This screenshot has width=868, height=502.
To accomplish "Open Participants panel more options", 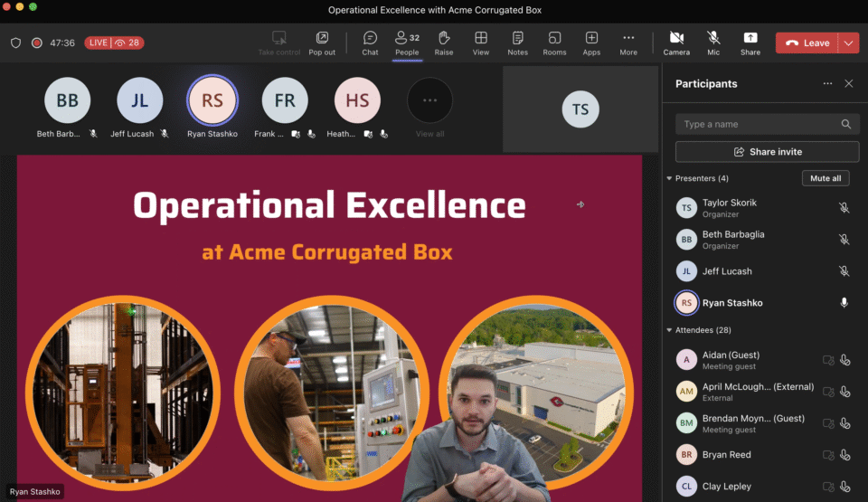I will click(x=827, y=83).
